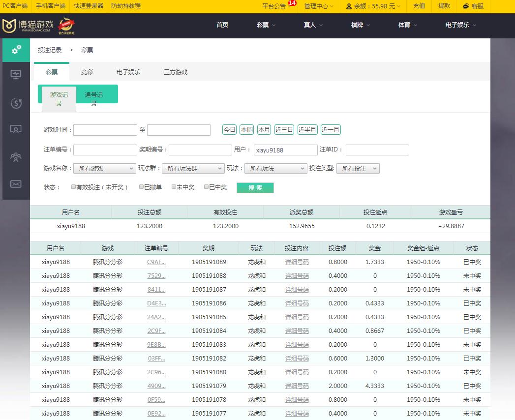The width and height of the screenshot is (515, 420).
Task: Open the envelope messages icon
Action: click(16, 184)
